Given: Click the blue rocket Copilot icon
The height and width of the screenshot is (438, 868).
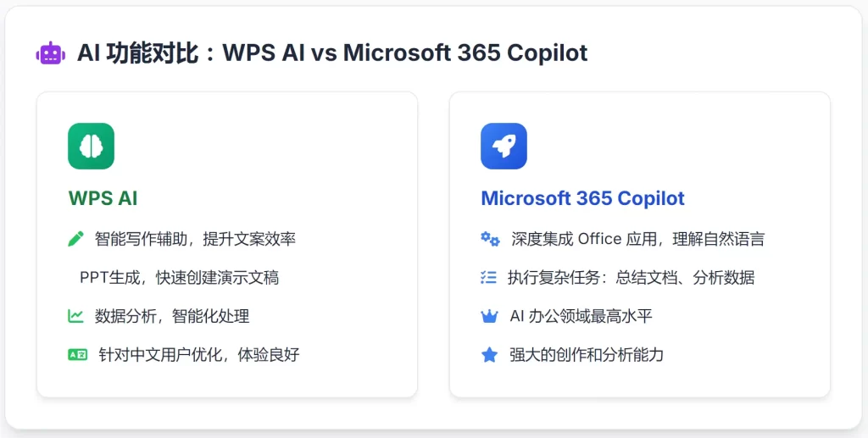Looking at the screenshot, I should pyautogui.click(x=504, y=146).
